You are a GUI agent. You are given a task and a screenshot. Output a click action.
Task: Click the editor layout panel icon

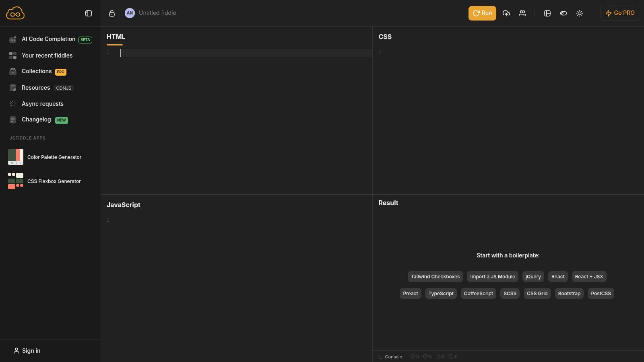coord(547,13)
